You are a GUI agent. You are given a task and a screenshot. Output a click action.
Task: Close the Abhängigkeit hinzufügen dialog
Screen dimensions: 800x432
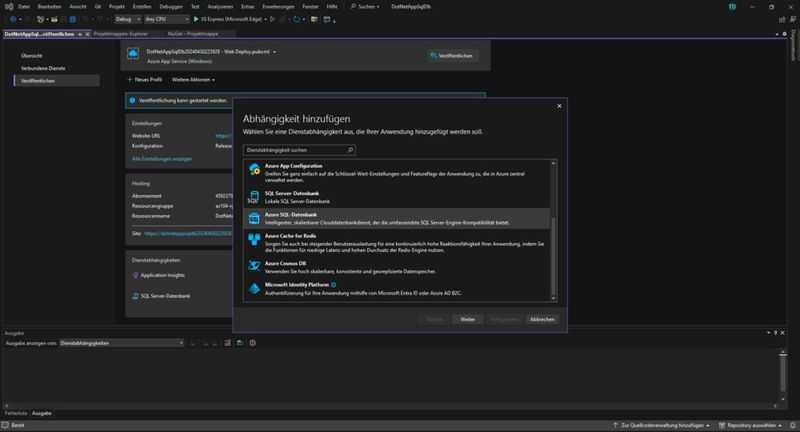(559, 106)
